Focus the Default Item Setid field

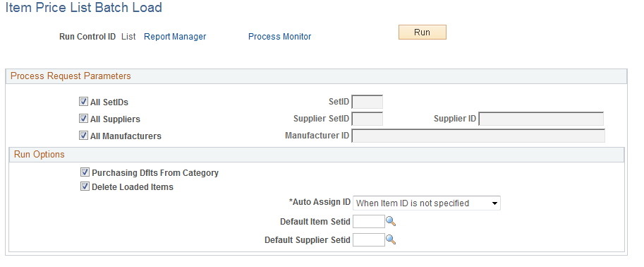pyautogui.click(x=369, y=222)
